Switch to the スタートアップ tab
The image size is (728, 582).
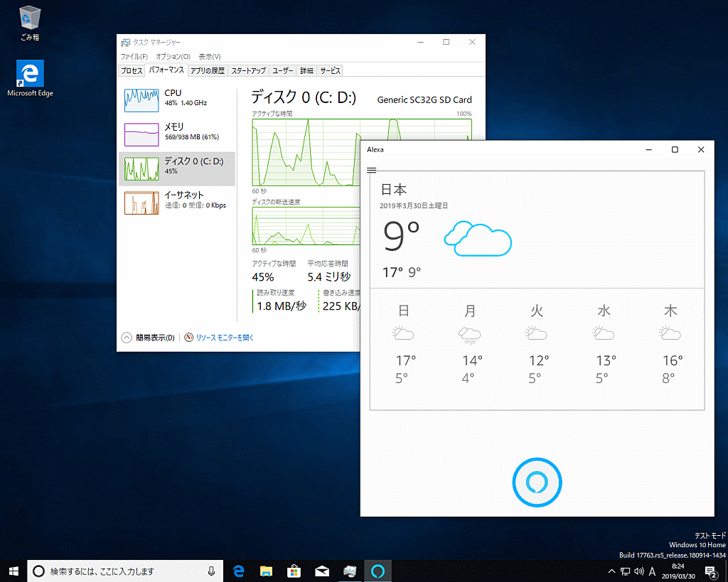[x=248, y=70]
